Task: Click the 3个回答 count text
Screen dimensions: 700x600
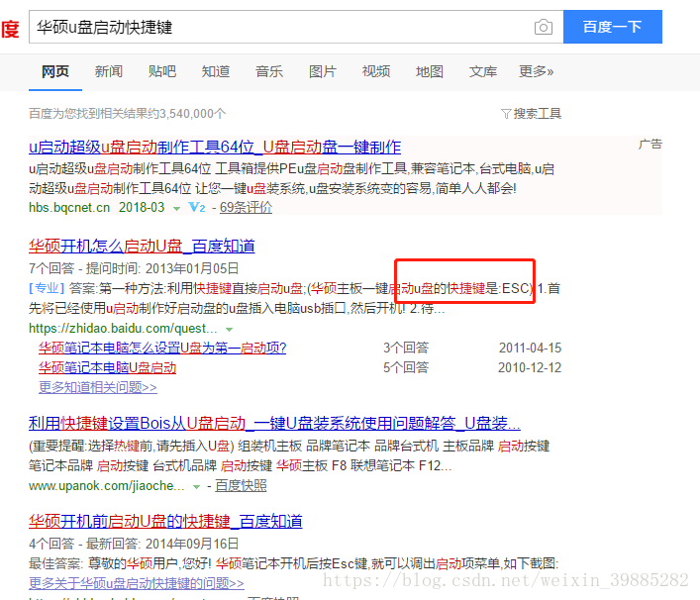Action: click(406, 348)
